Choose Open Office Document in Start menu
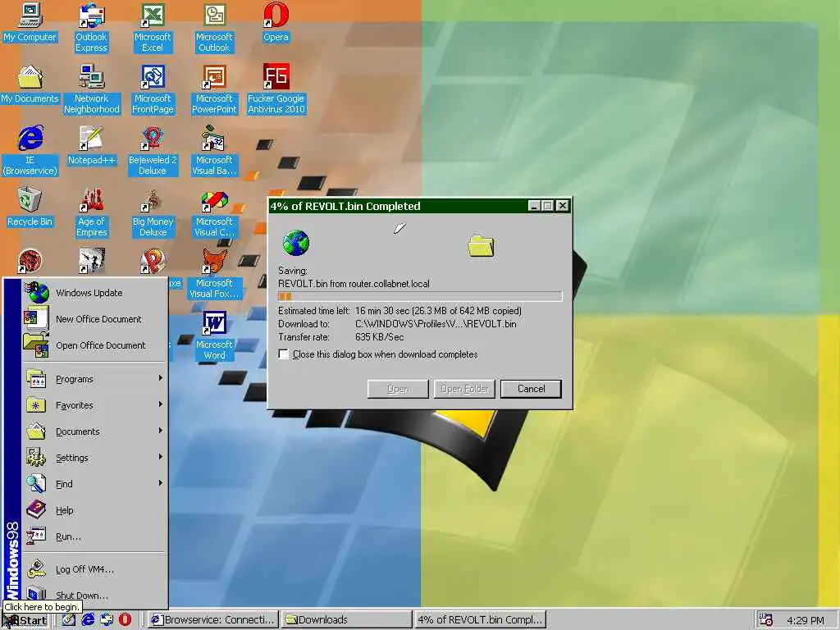This screenshot has height=630, width=840. tap(95, 345)
